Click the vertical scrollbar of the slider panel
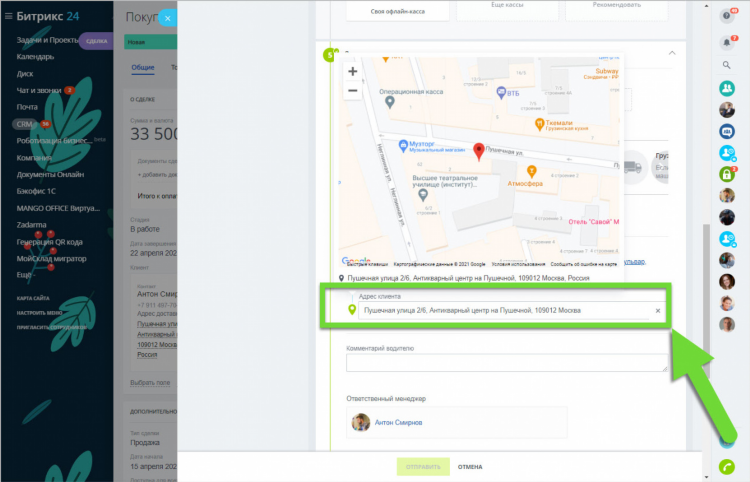750x482 pixels. (x=706, y=301)
